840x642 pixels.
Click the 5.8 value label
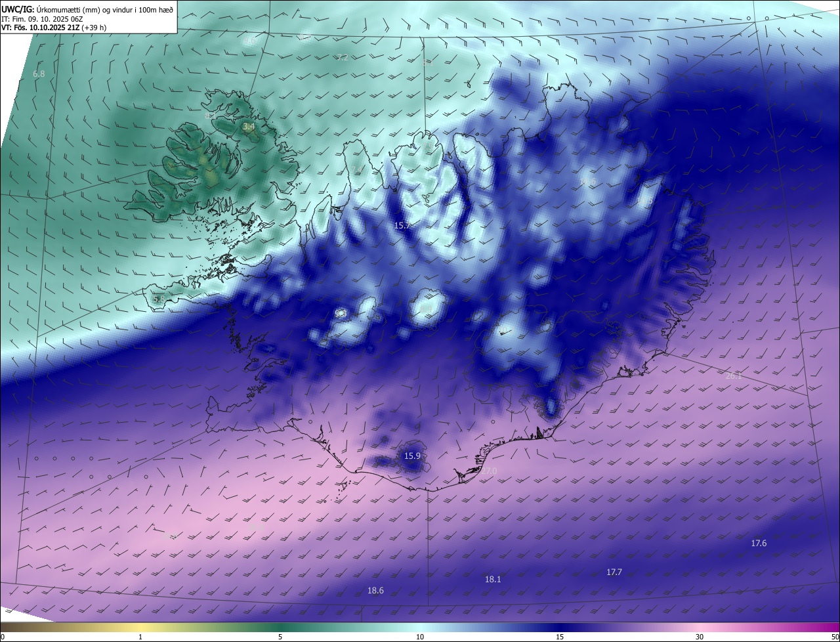(x=159, y=299)
